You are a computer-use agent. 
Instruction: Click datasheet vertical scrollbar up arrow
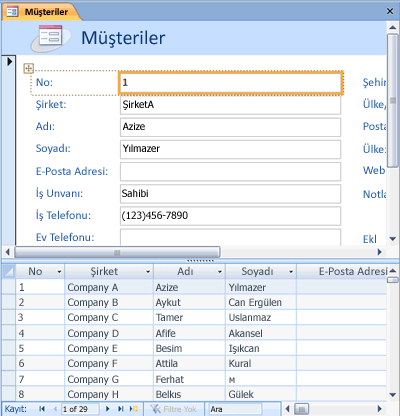(x=393, y=271)
